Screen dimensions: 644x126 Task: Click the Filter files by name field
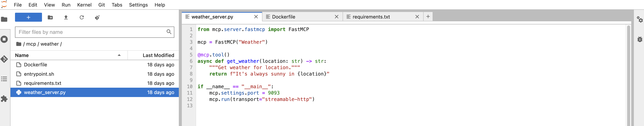pyautogui.click(x=91, y=32)
